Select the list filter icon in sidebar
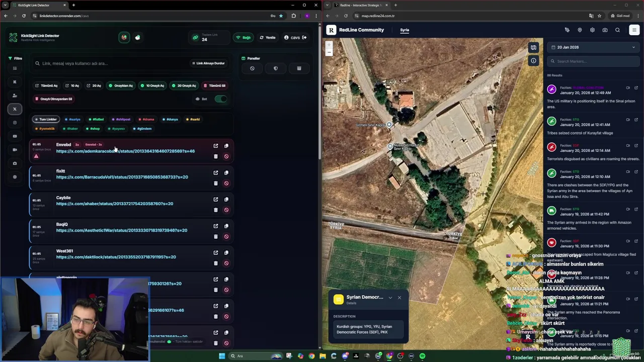This screenshot has height=362, width=644. click(x=15, y=68)
